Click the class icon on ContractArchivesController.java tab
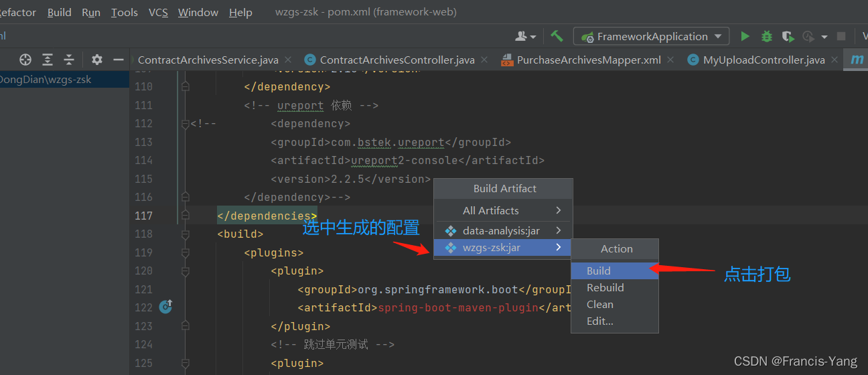The height and width of the screenshot is (375, 868). pos(310,60)
